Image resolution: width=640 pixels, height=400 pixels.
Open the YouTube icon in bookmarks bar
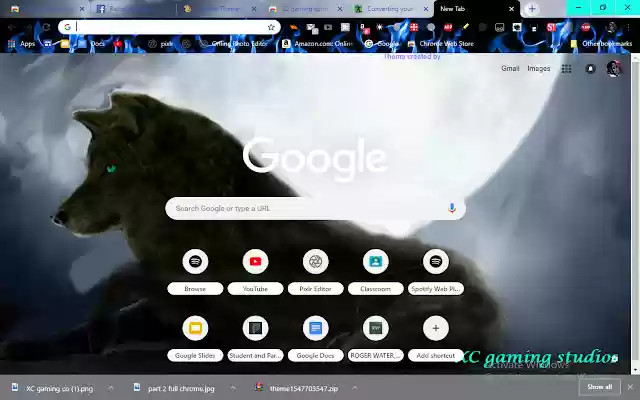118,44
